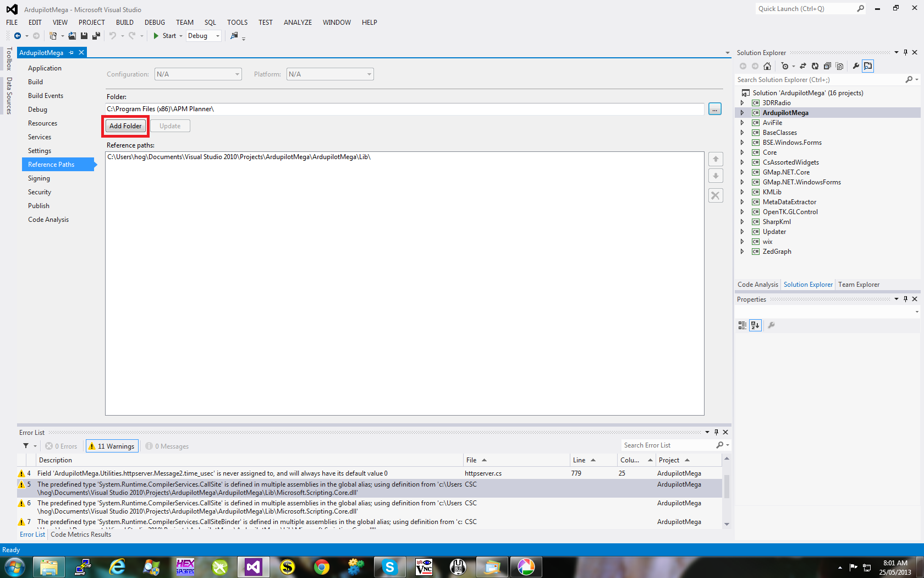Select warning 4 about httpserver.Message2.time_usec
The height and width of the screenshot is (578, 924).
[369, 473]
